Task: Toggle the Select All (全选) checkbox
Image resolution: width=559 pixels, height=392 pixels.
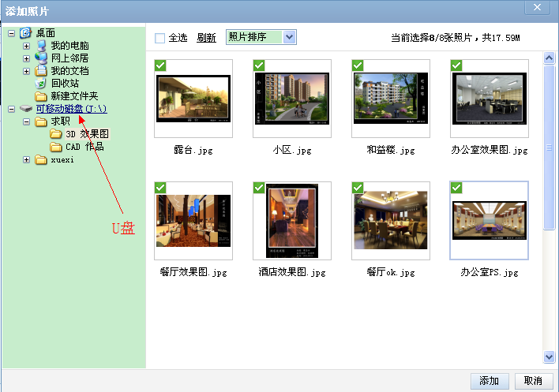Action: coord(160,38)
